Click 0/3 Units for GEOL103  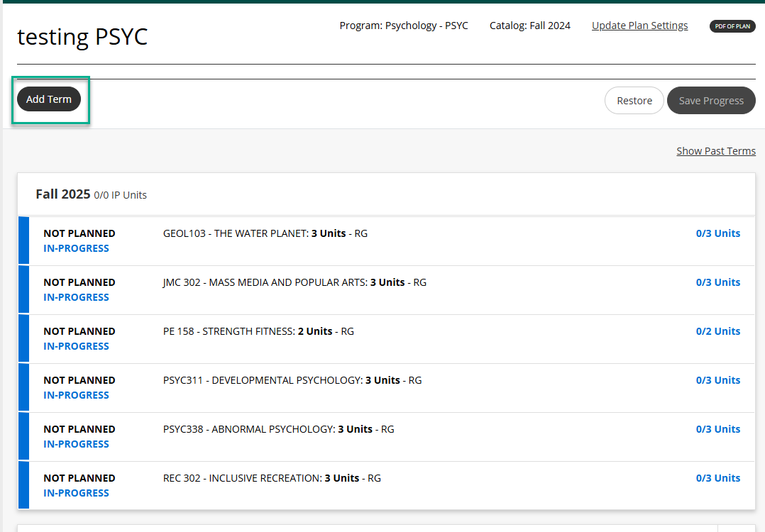point(717,233)
